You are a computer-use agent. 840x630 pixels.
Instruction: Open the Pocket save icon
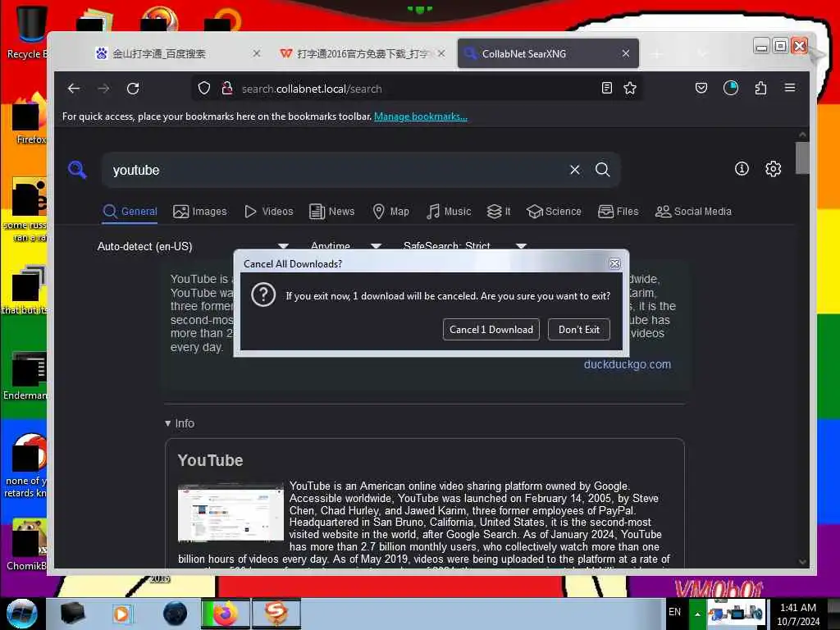pyautogui.click(x=701, y=88)
